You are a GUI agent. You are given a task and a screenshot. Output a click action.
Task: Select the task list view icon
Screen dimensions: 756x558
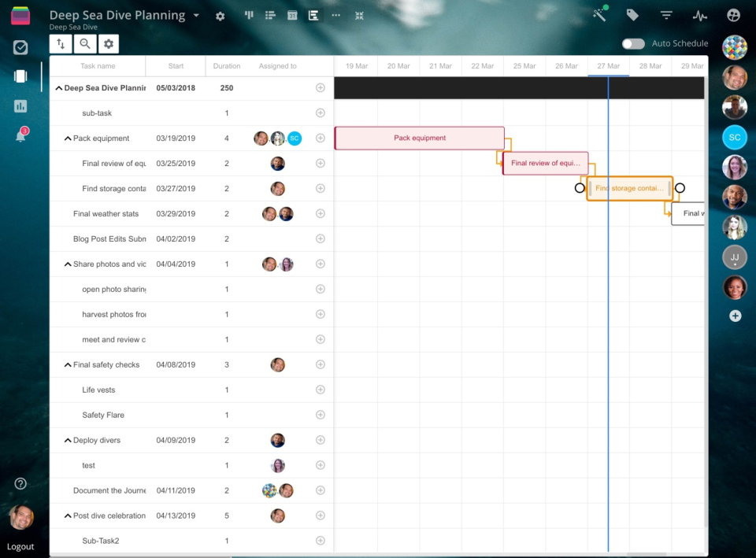point(270,15)
